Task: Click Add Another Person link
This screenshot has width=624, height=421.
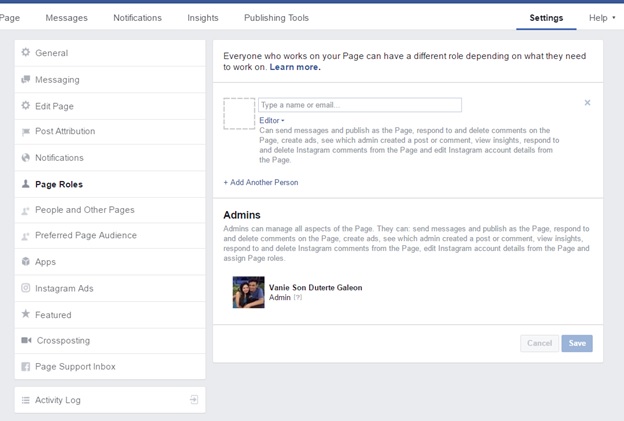Action: pyautogui.click(x=261, y=182)
